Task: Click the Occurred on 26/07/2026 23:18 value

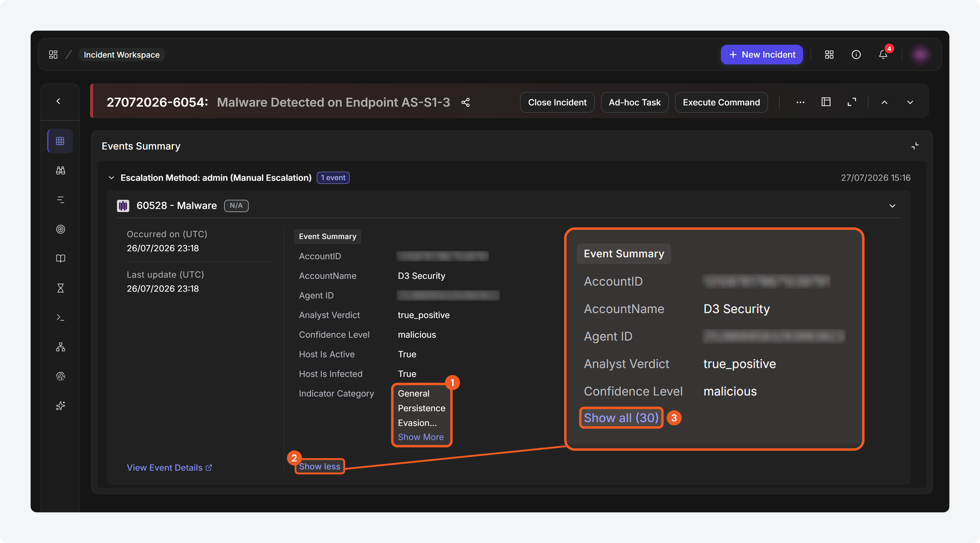Action: pyautogui.click(x=163, y=248)
